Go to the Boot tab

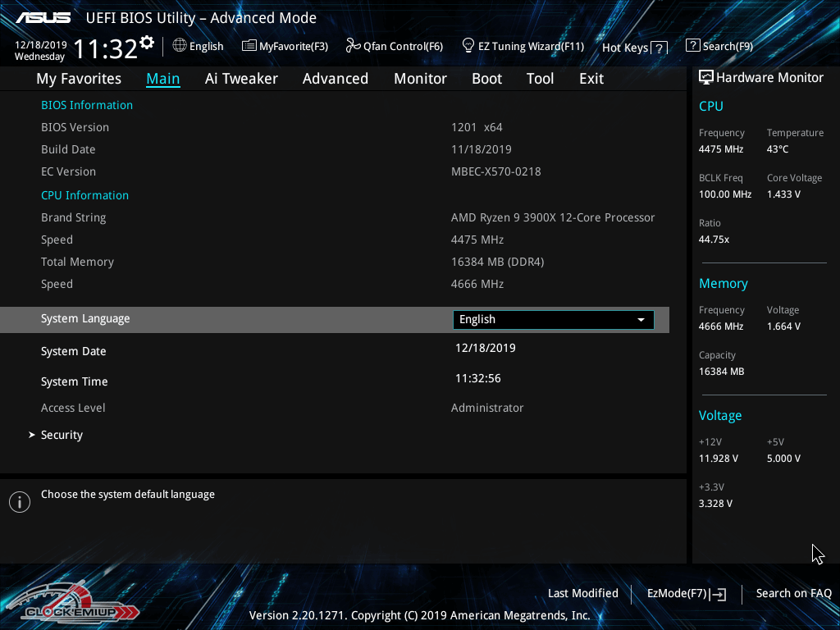point(486,79)
